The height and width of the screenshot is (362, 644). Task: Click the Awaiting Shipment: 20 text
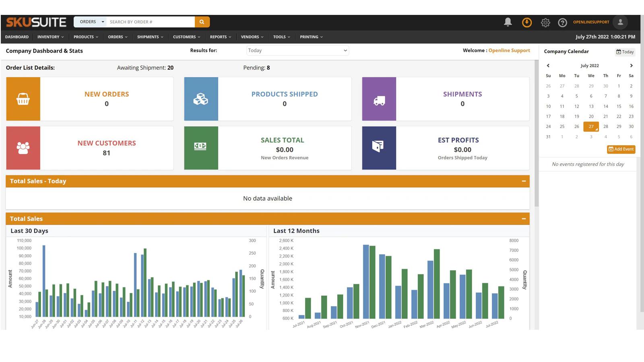click(x=145, y=68)
